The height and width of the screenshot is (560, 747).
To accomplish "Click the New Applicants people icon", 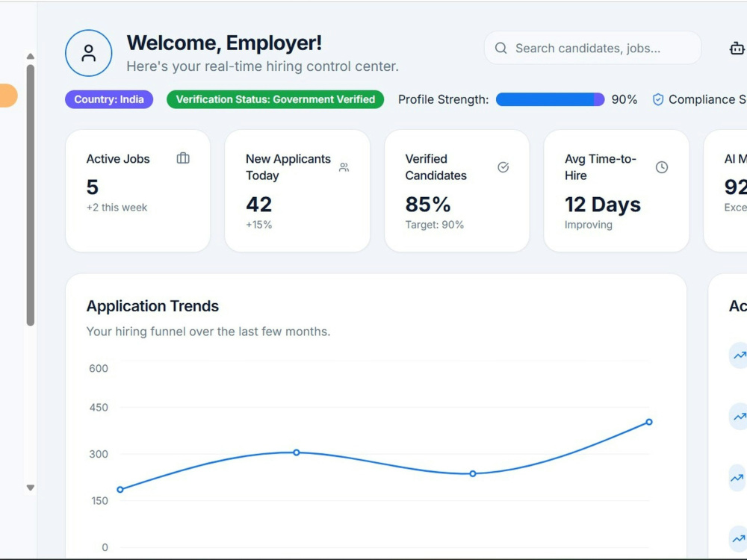I will click(x=344, y=167).
